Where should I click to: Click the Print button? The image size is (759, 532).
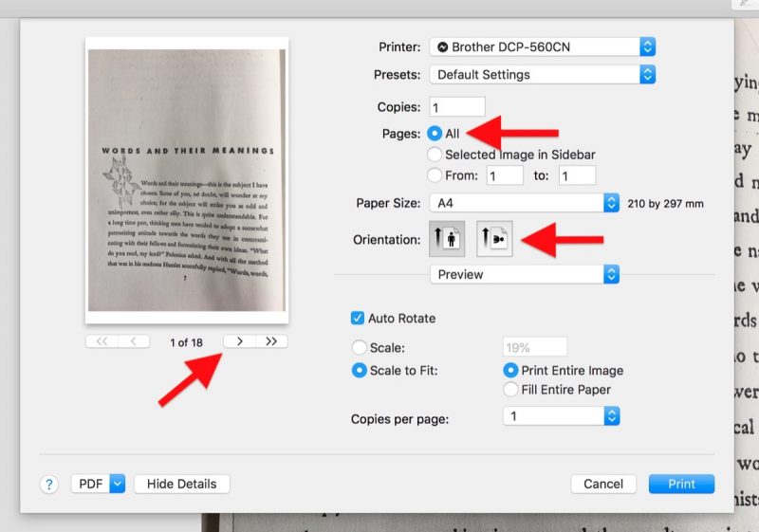coord(681,484)
